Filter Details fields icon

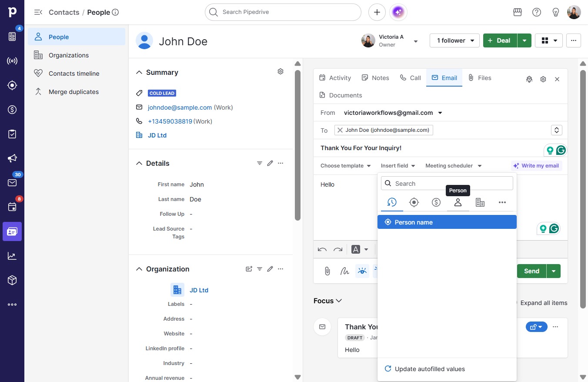(260, 163)
